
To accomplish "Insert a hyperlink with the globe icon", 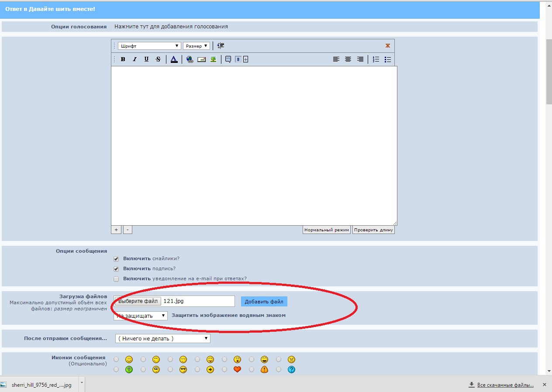I will 190,59.
